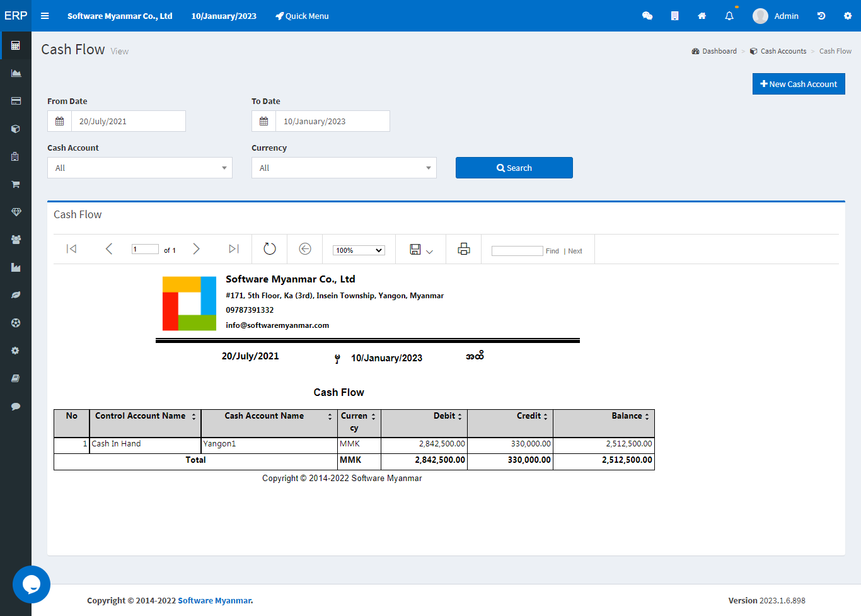The image size is (861, 616).
Task: Focus the From Date field
Action: (x=129, y=121)
